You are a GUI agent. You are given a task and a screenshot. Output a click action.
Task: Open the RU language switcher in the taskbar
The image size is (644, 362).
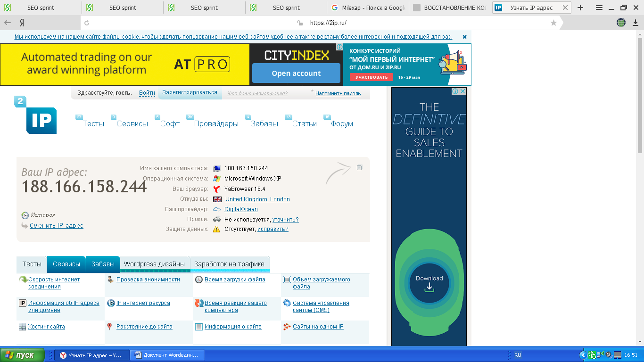[x=518, y=355]
